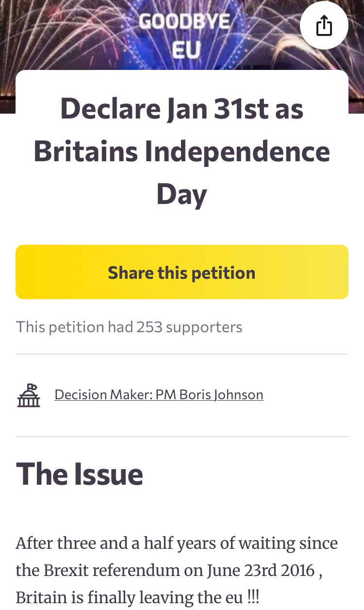Click the word Declare in the title
This screenshot has height=610, width=364.
110,109
